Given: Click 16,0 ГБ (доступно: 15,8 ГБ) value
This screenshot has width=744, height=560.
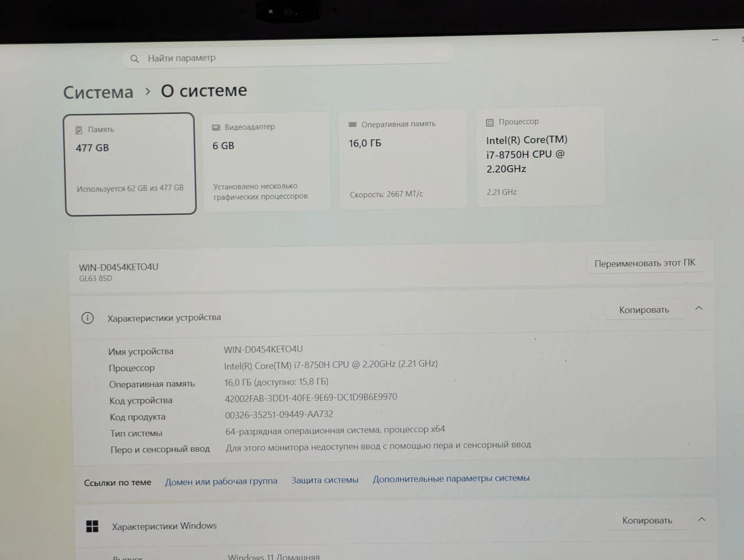Looking at the screenshot, I should coord(277,382).
